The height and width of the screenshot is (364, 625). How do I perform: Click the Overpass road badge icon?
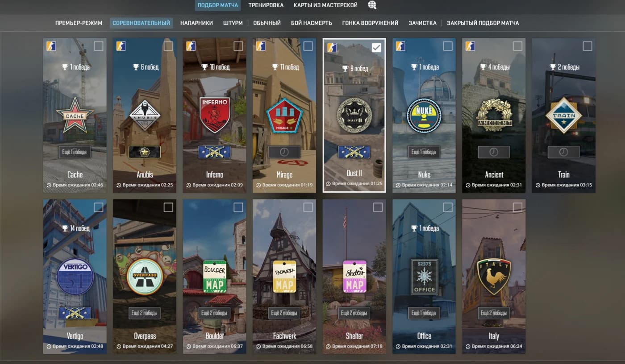[145, 277]
